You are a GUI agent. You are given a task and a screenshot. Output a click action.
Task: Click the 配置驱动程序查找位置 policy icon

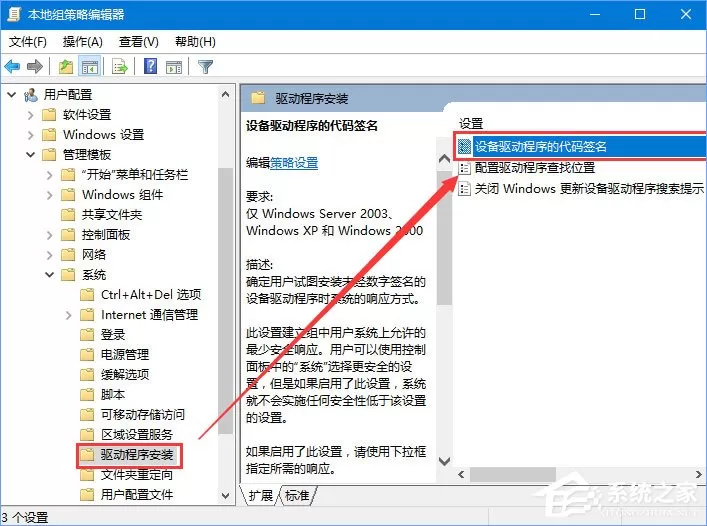(464, 168)
